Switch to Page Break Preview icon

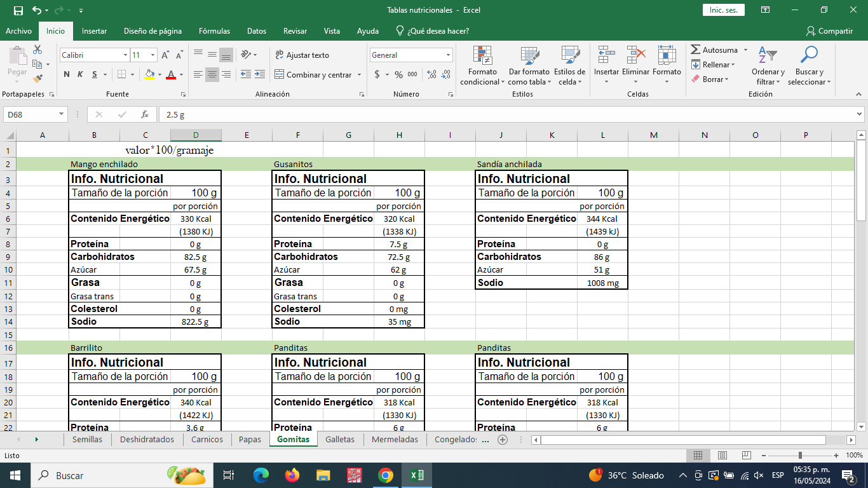pos(746,456)
